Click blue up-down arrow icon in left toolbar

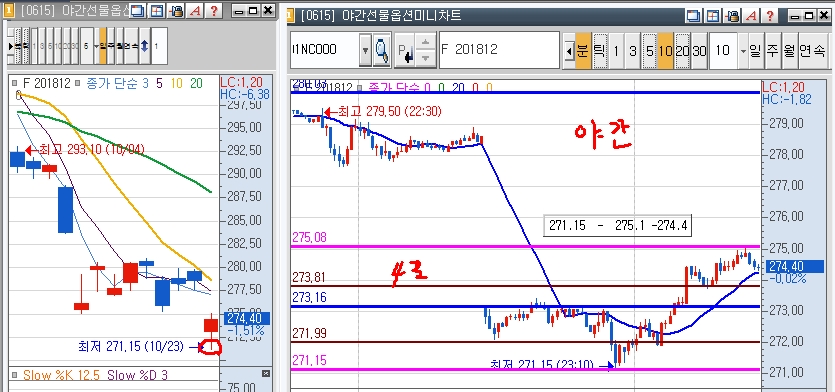[x=144, y=46]
